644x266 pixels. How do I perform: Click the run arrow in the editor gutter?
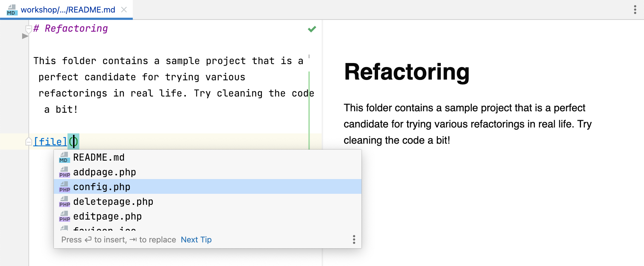pos(25,36)
